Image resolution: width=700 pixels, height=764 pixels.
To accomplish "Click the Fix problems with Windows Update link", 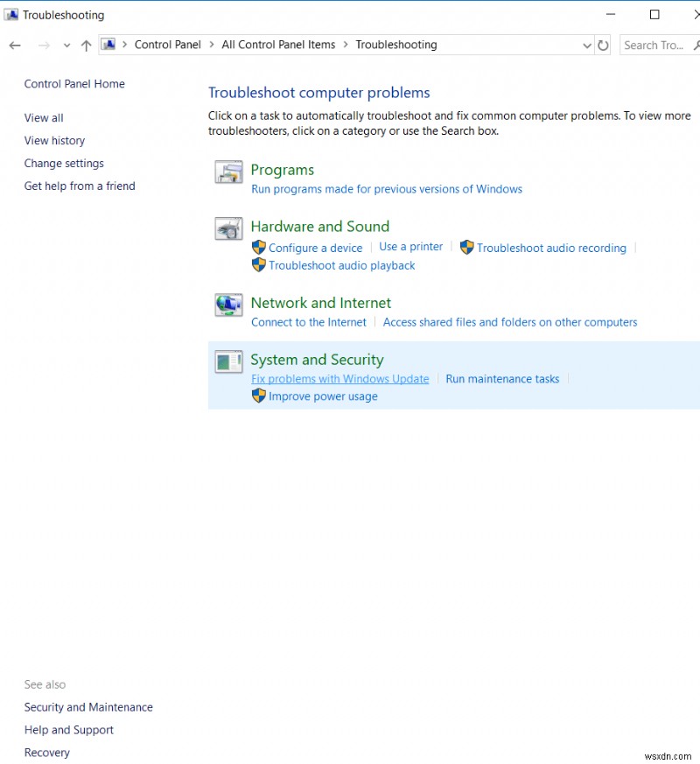I will 339,378.
